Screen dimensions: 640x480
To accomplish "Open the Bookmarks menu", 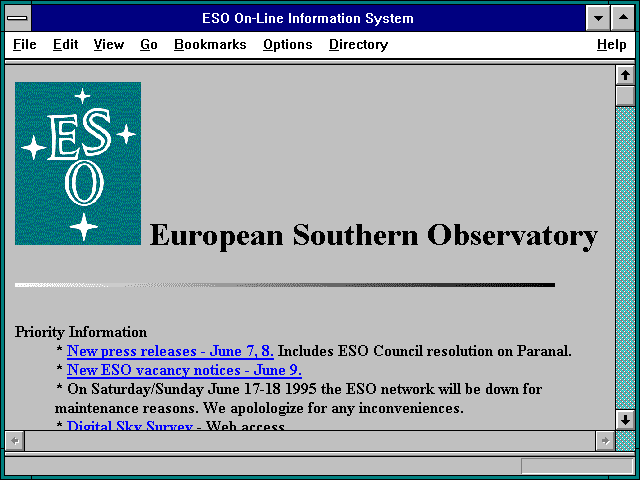I will [x=210, y=44].
